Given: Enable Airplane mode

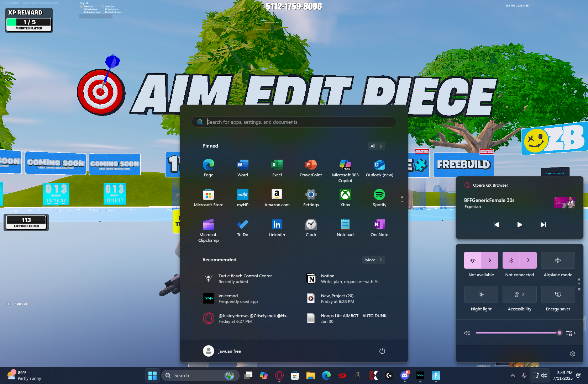Looking at the screenshot, I should [558, 260].
